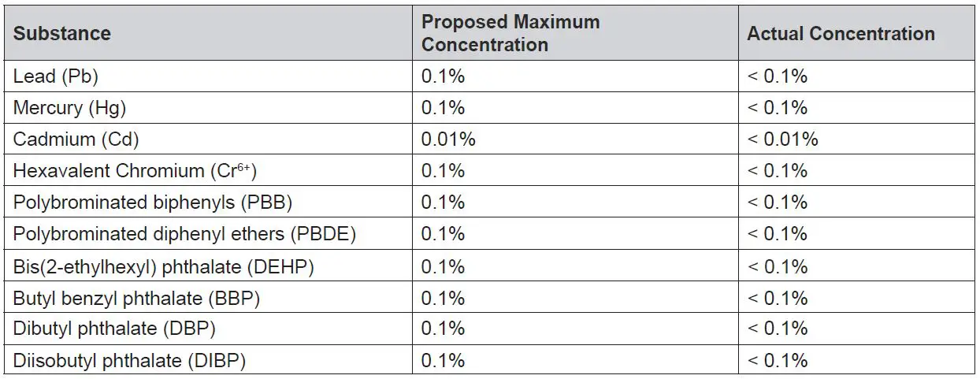Screen dimensions: 980x379
Task: Select the Mercury (Hg) cell
Action: pyautogui.click(x=69, y=108)
